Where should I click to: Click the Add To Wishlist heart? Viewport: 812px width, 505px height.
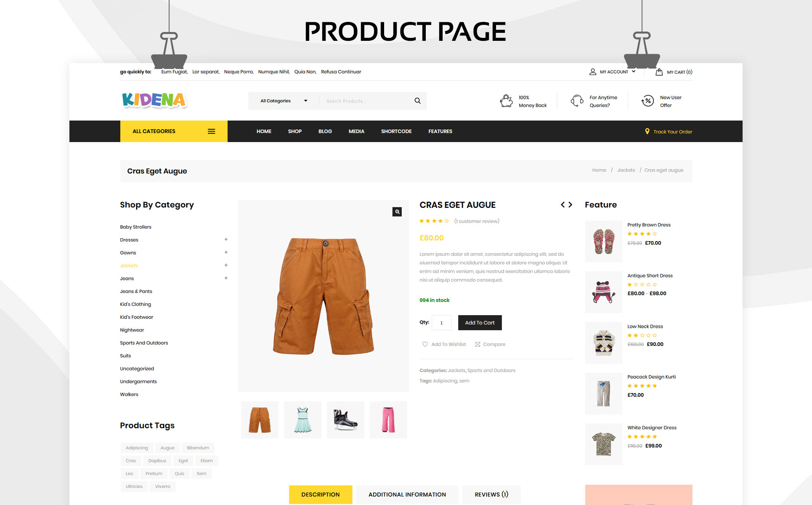click(425, 344)
